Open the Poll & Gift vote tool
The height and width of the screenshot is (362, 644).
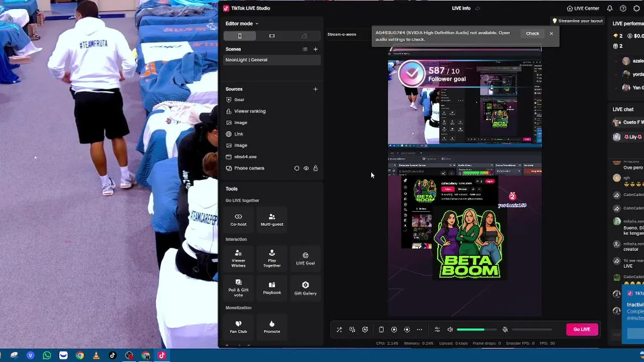[238, 288]
